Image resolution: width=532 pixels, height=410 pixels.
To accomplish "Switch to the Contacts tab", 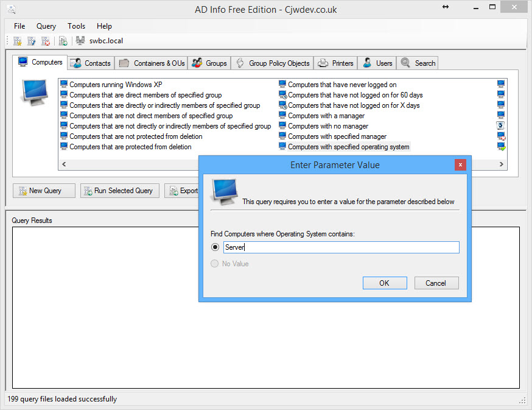I will coord(91,63).
